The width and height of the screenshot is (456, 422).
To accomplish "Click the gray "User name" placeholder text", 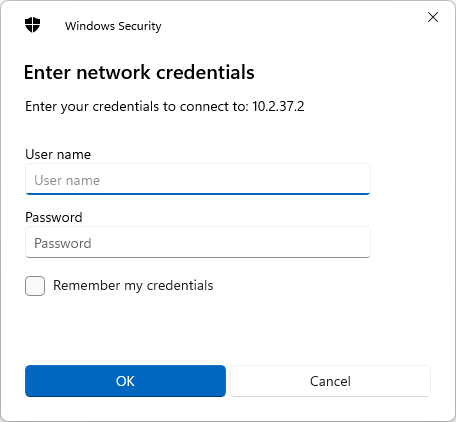I will click(67, 180).
